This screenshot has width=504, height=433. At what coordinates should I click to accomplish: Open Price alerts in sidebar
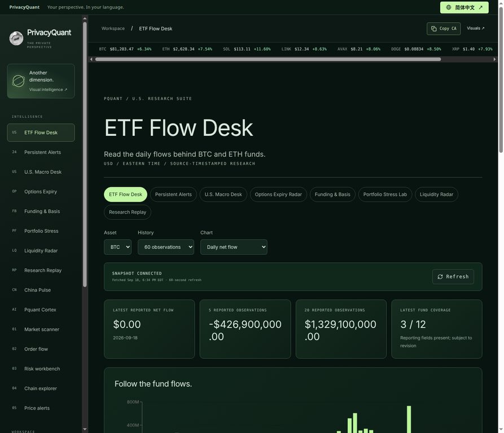pyautogui.click(x=41, y=408)
